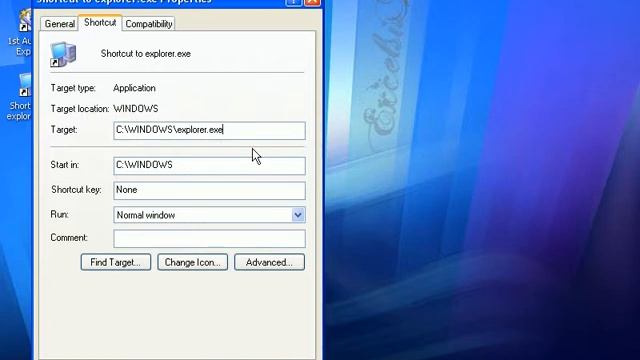
Task: Click the title bar Help question button
Action: [x=293, y=2]
